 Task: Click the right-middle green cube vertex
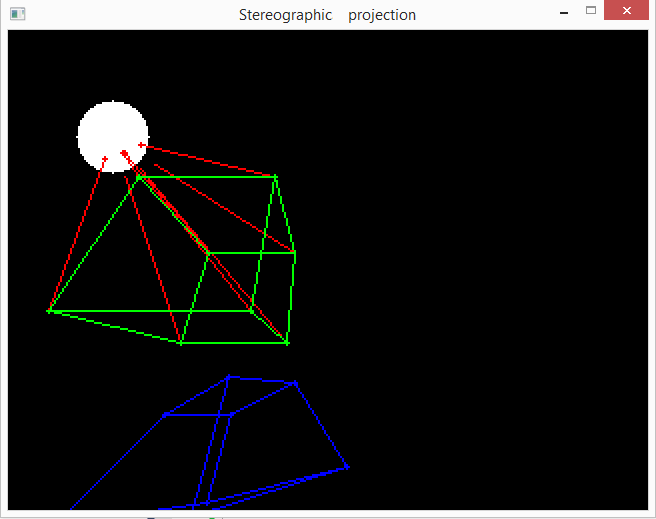pos(295,253)
